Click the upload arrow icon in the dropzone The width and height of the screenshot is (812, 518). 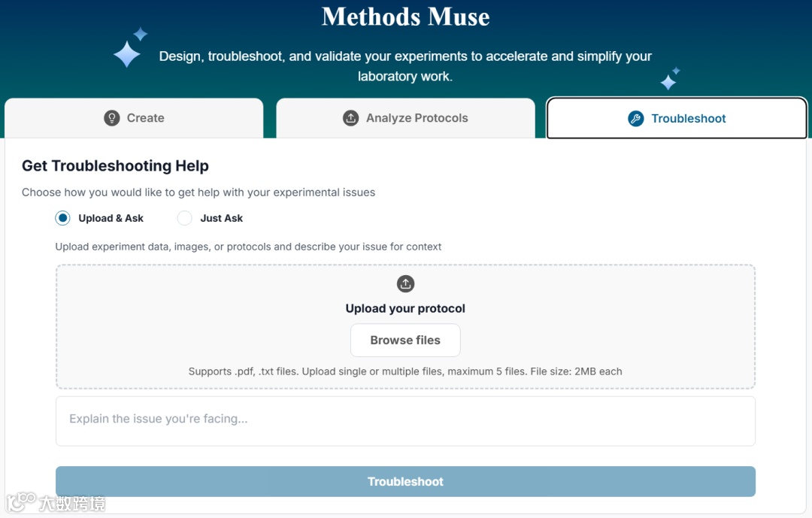coord(405,284)
